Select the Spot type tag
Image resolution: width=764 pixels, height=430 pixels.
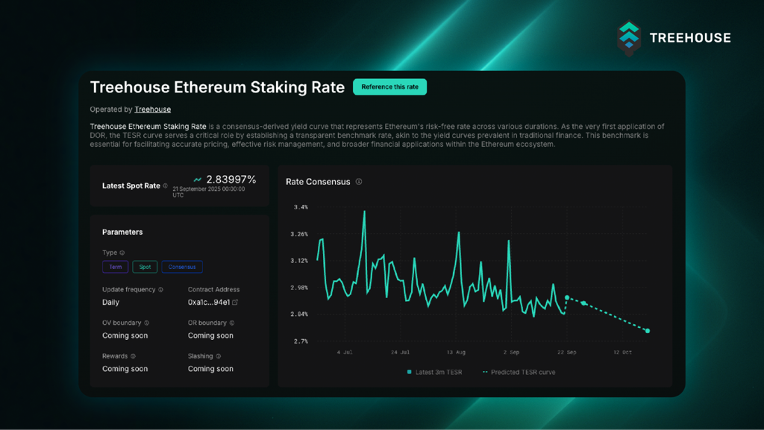[145, 267]
